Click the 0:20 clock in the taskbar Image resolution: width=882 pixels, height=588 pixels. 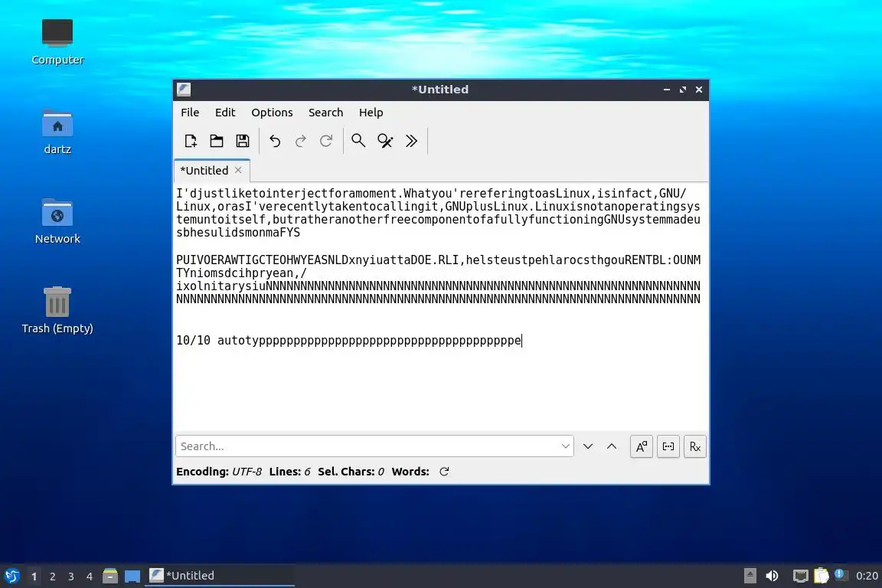coord(867,576)
